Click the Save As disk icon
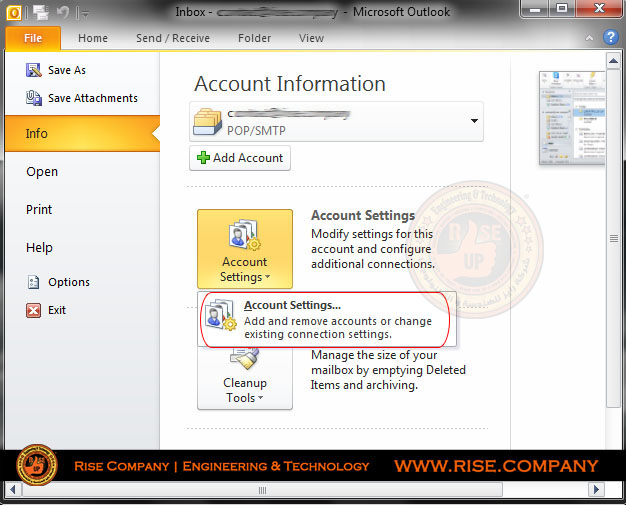Image resolution: width=626 pixels, height=505 pixels. coord(34,70)
